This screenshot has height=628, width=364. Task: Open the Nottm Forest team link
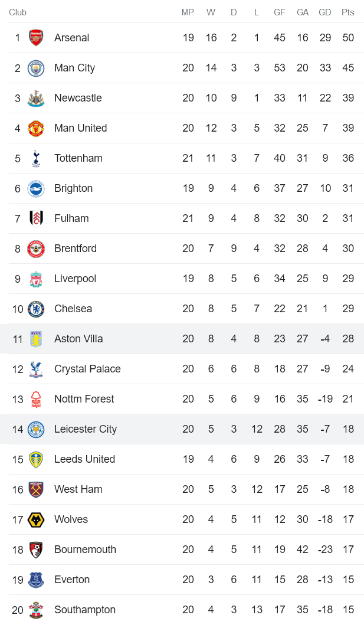coord(84,399)
